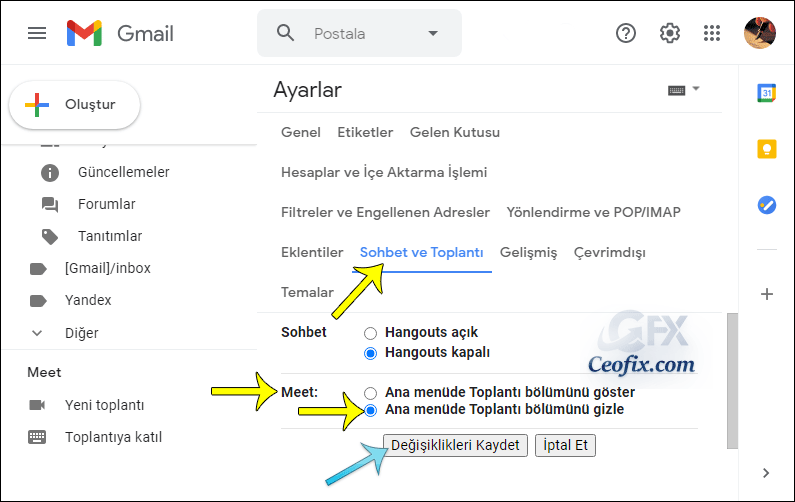Click the search magnifier icon
The image size is (795, 502).
[285, 33]
